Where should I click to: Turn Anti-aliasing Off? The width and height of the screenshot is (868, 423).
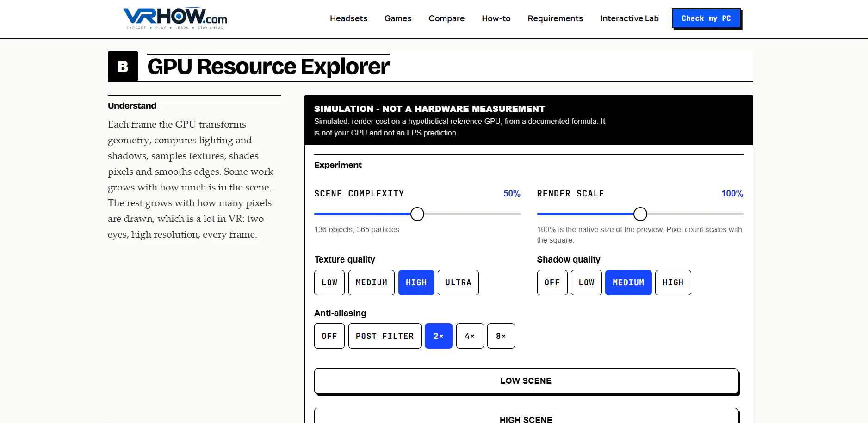click(x=329, y=336)
